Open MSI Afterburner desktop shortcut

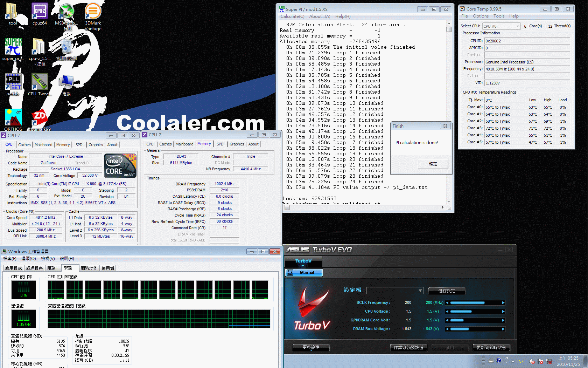click(66, 16)
